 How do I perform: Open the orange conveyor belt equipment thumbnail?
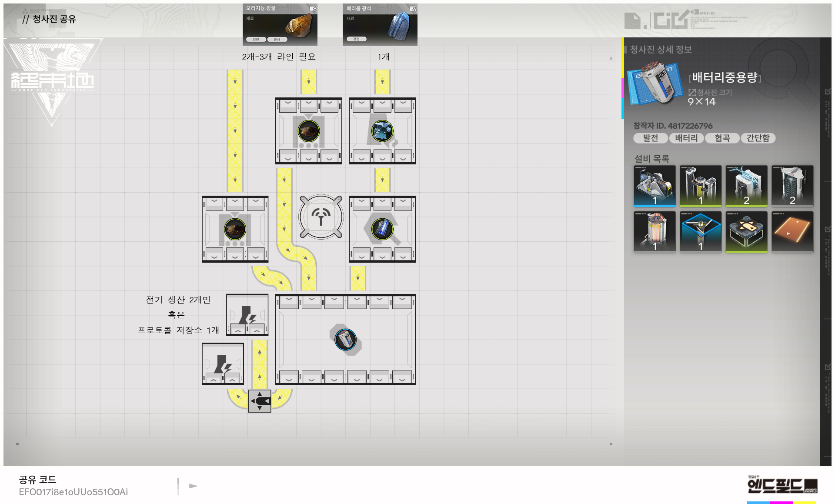tap(792, 231)
